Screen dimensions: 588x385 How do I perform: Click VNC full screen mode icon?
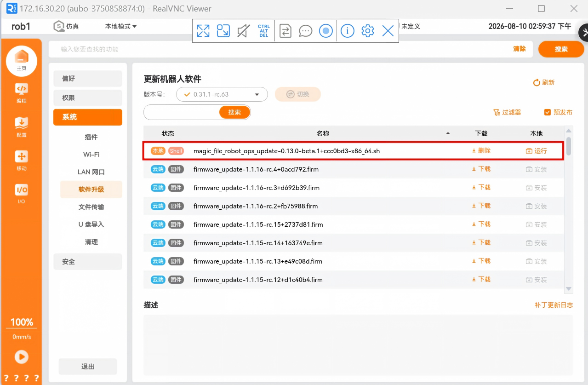click(x=203, y=31)
